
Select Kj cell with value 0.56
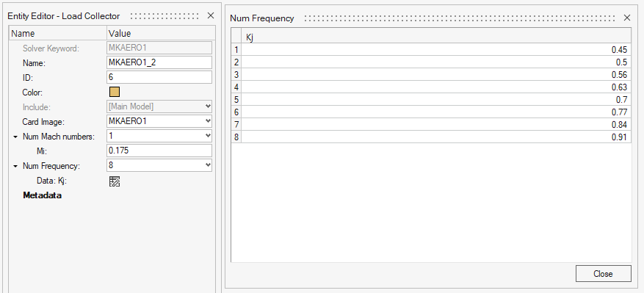[436, 75]
